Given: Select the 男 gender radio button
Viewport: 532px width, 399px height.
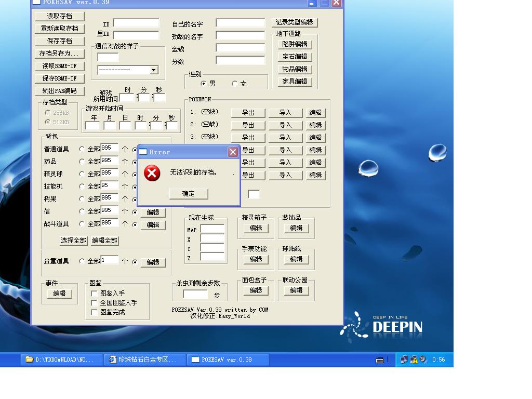Looking at the screenshot, I should click(204, 84).
